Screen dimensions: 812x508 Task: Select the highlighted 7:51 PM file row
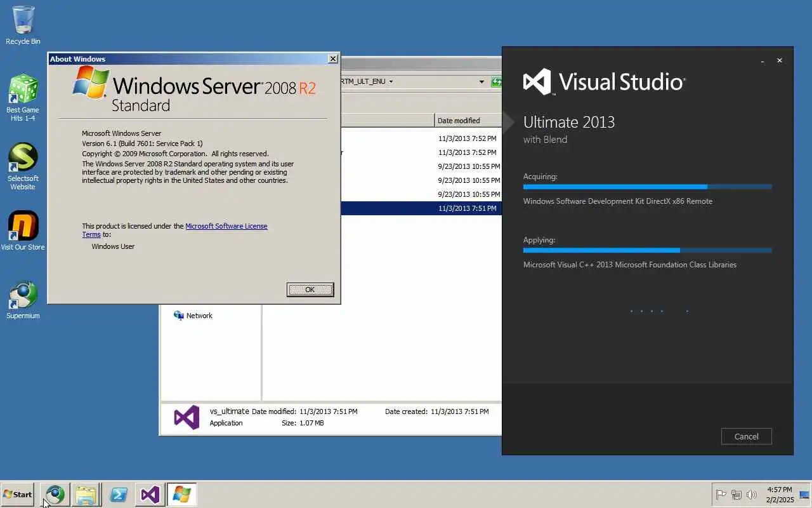421,208
